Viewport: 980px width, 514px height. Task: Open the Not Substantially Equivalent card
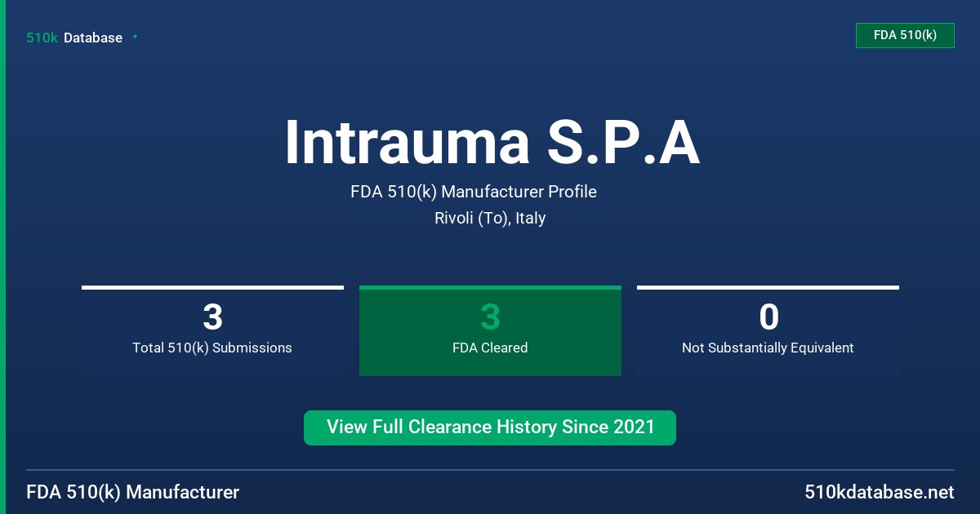point(768,330)
